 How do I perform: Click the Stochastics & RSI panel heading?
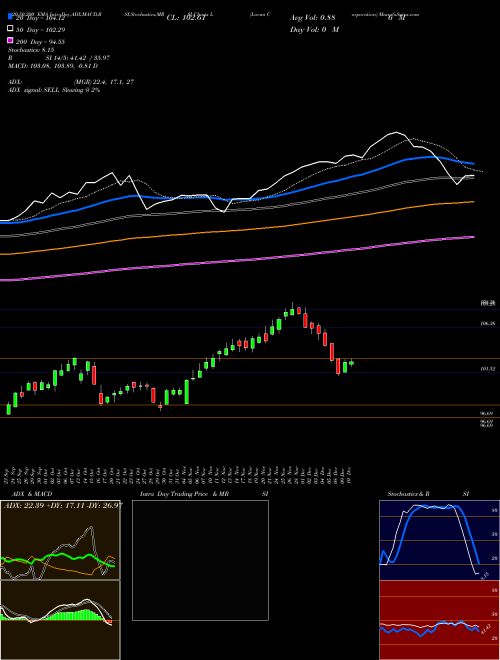click(428, 494)
